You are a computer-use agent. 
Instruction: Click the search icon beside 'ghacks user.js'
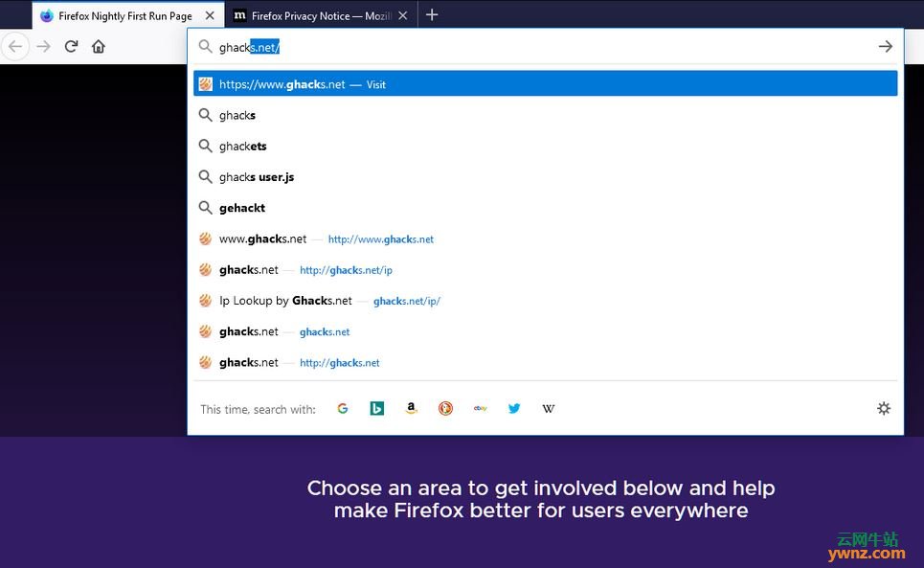[205, 177]
